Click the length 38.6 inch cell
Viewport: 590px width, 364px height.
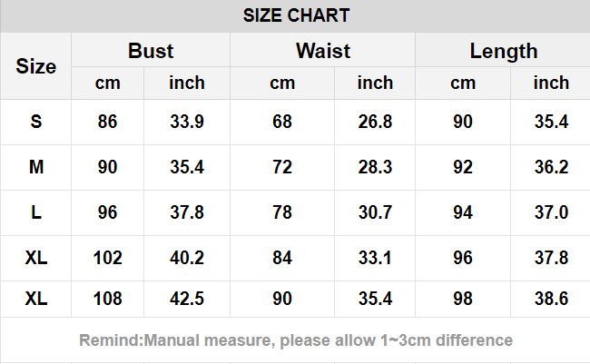pyautogui.click(x=551, y=299)
